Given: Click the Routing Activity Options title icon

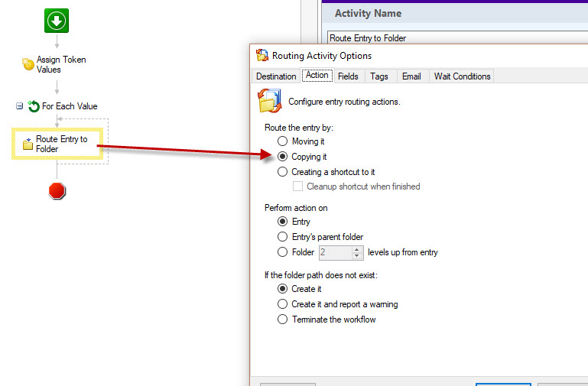Looking at the screenshot, I should pos(262,56).
